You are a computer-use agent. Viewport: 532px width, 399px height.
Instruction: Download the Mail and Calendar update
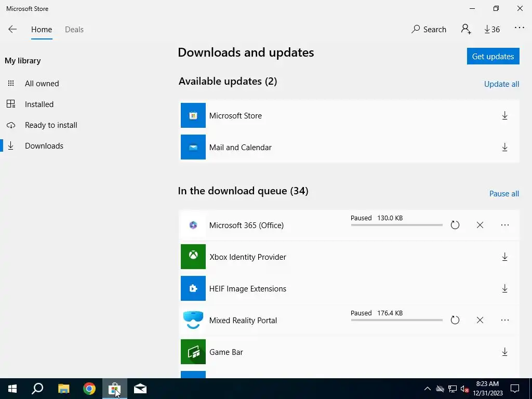[x=504, y=147]
